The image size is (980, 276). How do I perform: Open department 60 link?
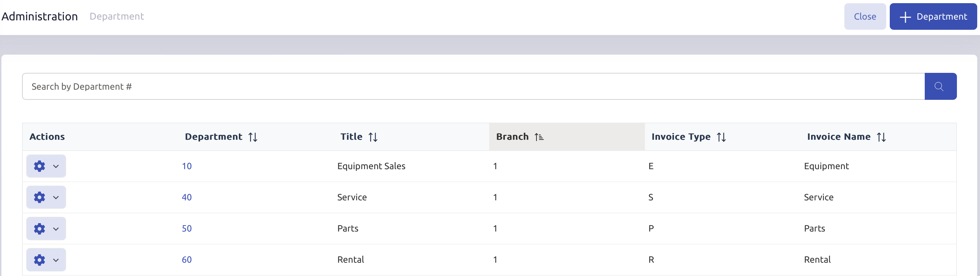pyautogui.click(x=187, y=260)
